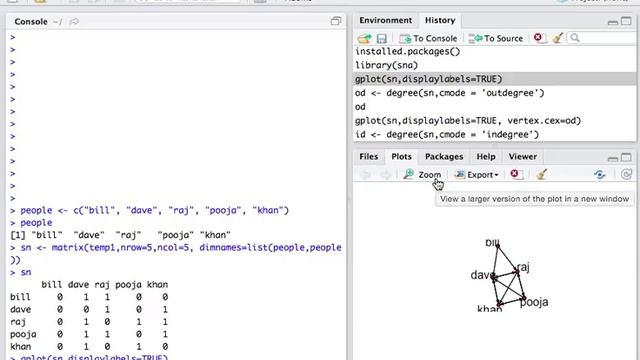Click the publish plot icon
Screen dimensions: 640x360
pos(599,175)
